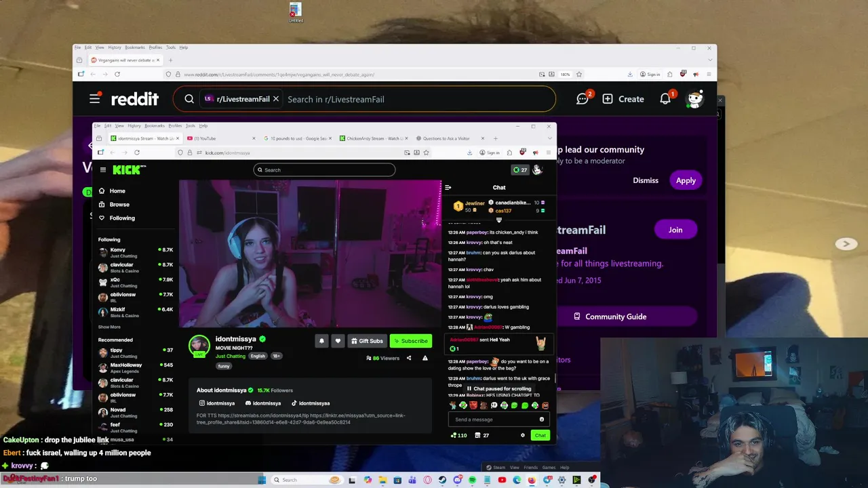Open Home in Kick sidebar

point(112,191)
